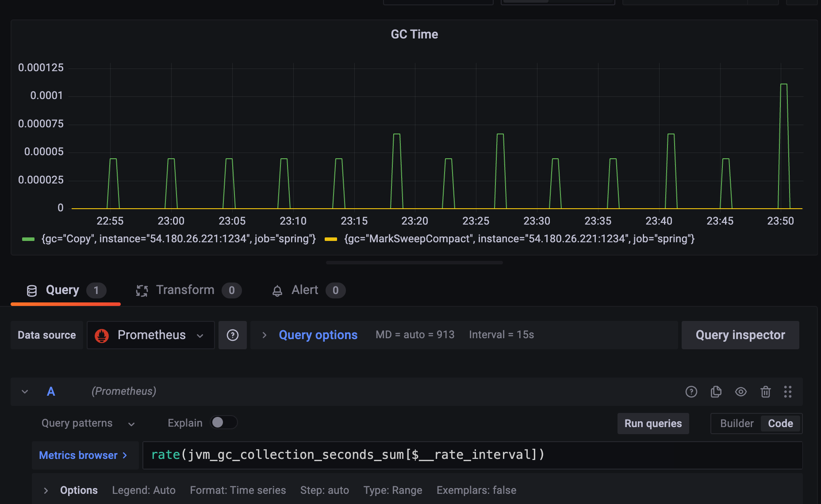This screenshot has width=821, height=504.
Task: Click the 23:50 spike peak on graph
Action: point(783,84)
